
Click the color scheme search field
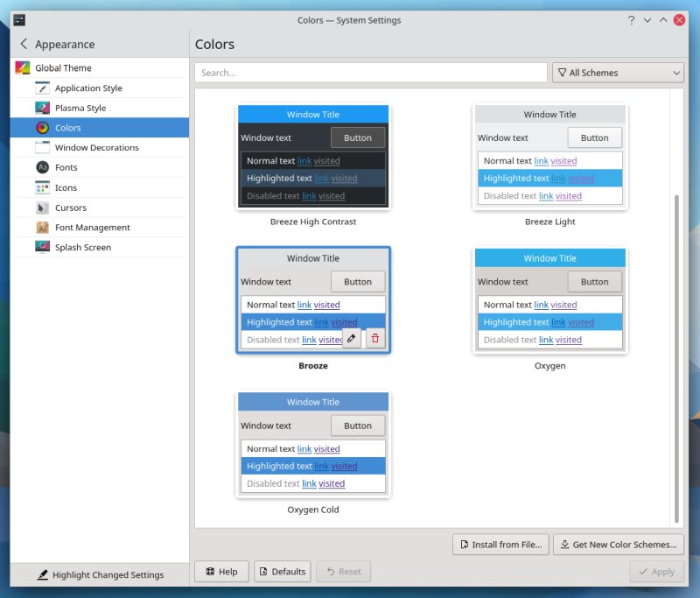pyautogui.click(x=371, y=73)
